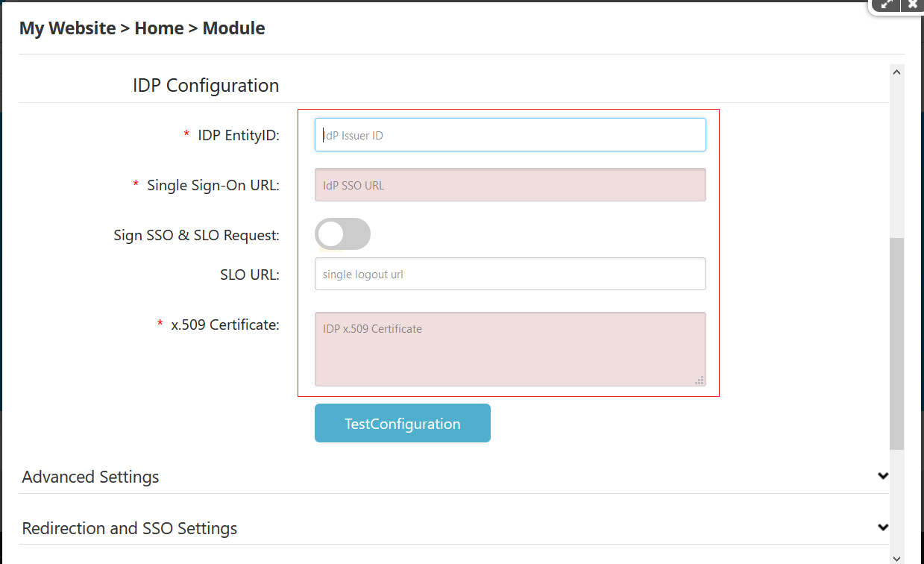
Task: Expand the Advanced Settings chevron
Action: pos(883,476)
